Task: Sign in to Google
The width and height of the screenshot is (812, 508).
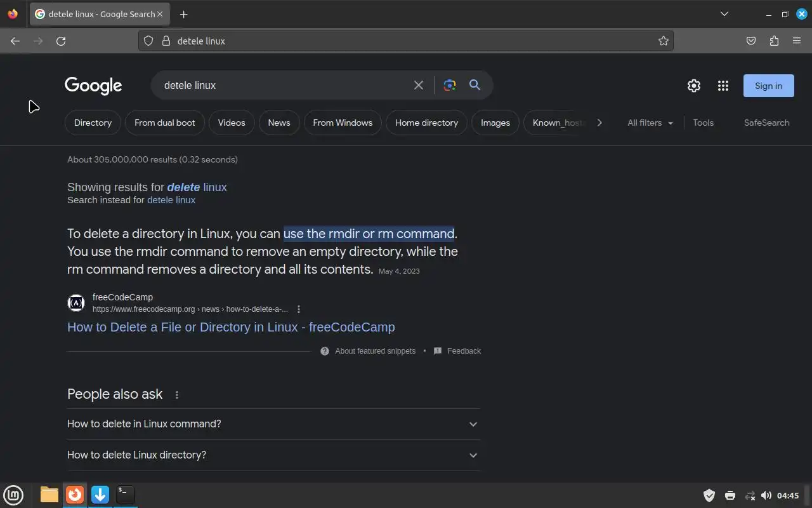Action: pos(769,86)
